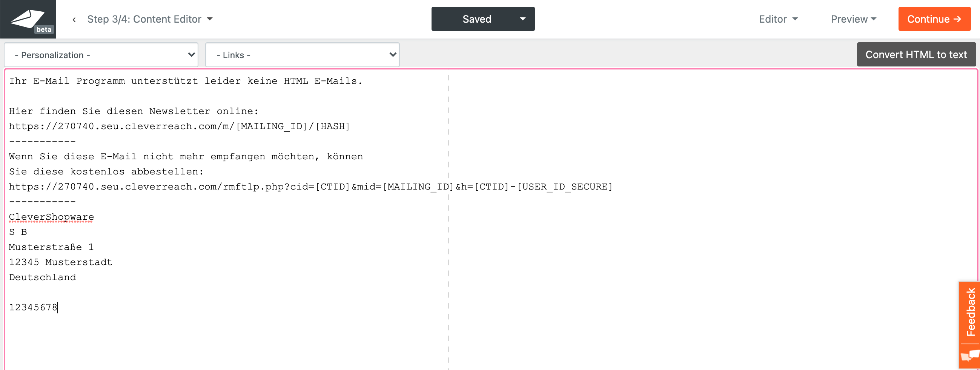
Task: Go back using the left chevron arrow
Action: tap(74, 19)
